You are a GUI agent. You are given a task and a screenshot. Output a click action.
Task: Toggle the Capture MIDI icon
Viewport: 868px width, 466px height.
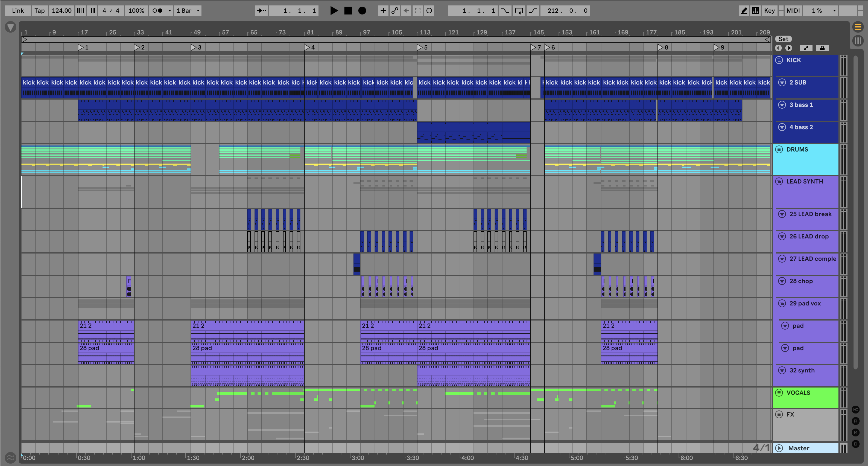tap(417, 11)
